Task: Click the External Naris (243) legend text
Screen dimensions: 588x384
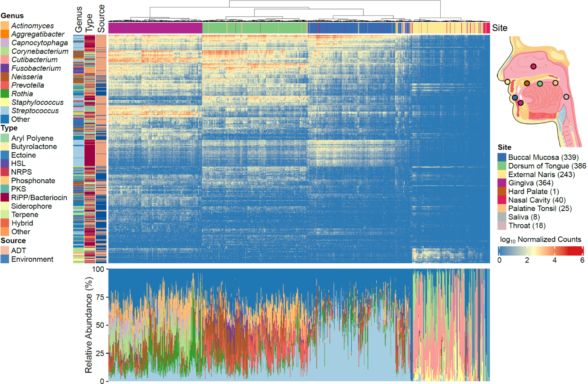Action: coord(542,174)
